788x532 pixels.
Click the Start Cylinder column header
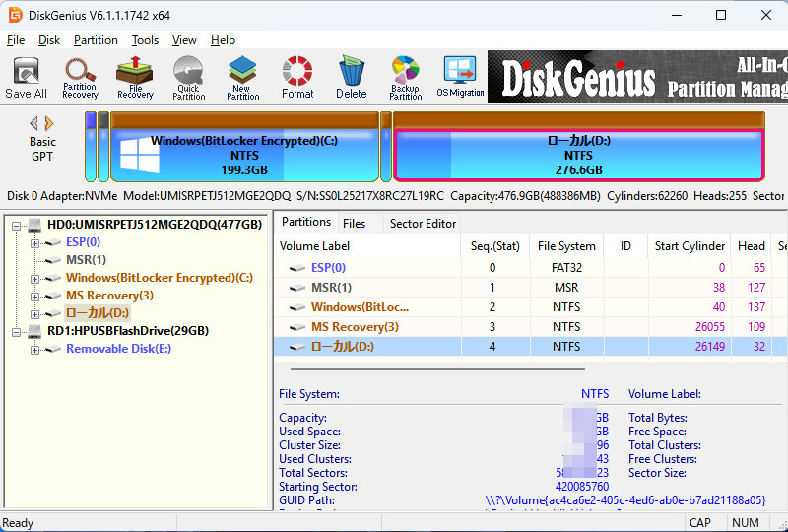pos(689,246)
